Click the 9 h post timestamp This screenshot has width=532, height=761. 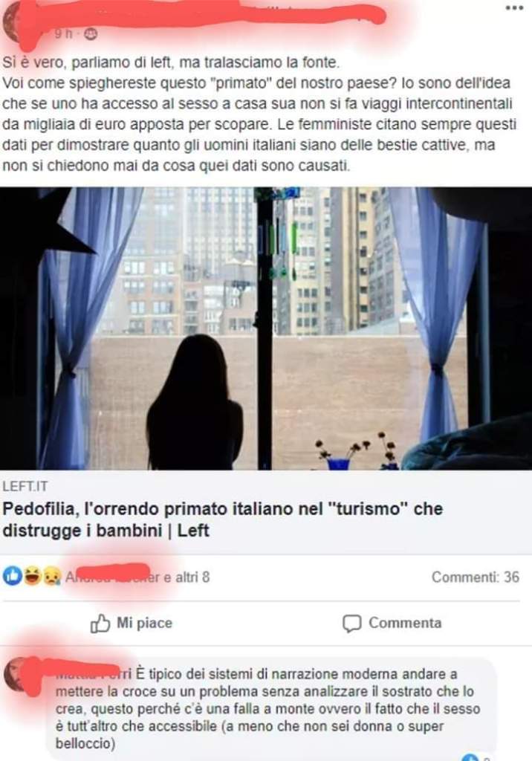[x=63, y=34]
